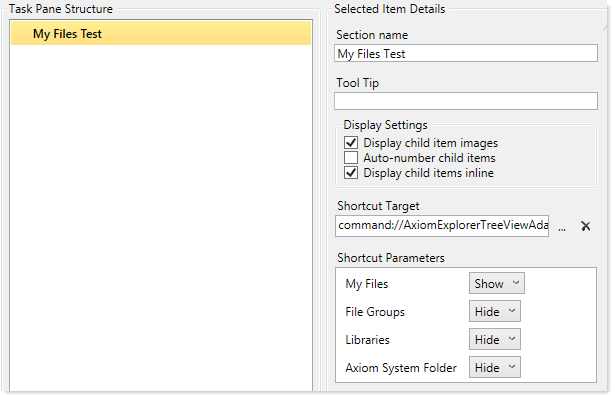The height and width of the screenshot is (395, 615).
Task: Click the Tool Tip input field
Action: [466, 101]
